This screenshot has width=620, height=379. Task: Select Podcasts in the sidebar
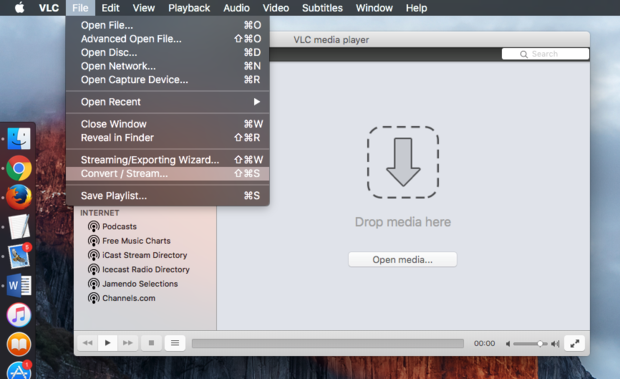[119, 226]
